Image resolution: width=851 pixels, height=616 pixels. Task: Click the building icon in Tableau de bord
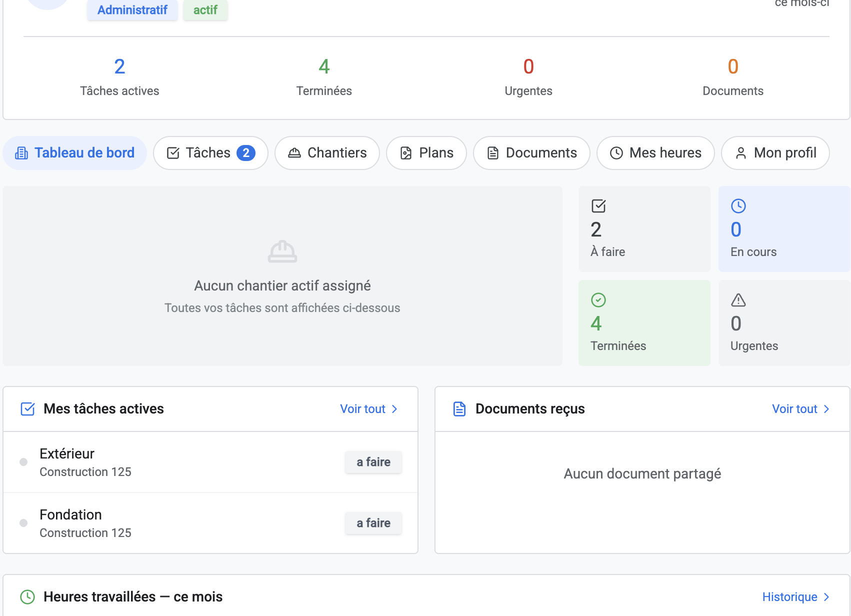coord(21,153)
